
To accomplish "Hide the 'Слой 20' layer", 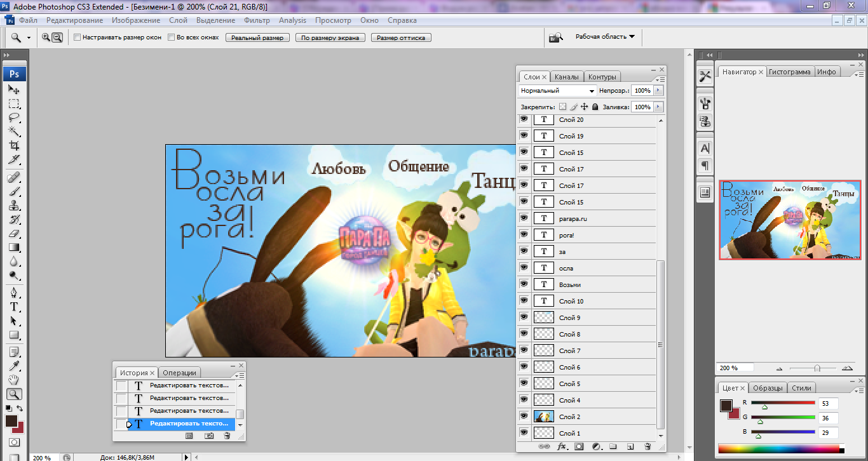I will click(x=524, y=119).
